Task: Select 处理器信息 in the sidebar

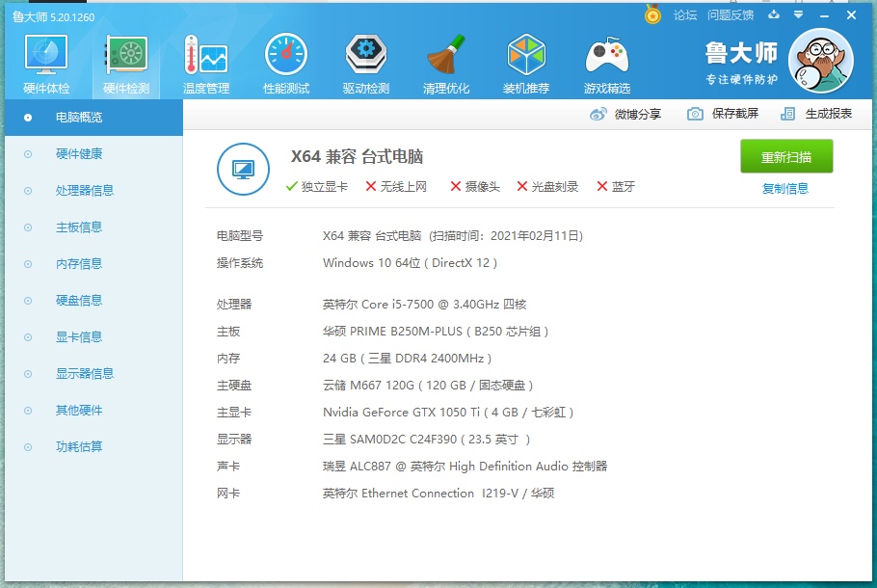Action: pos(85,191)
